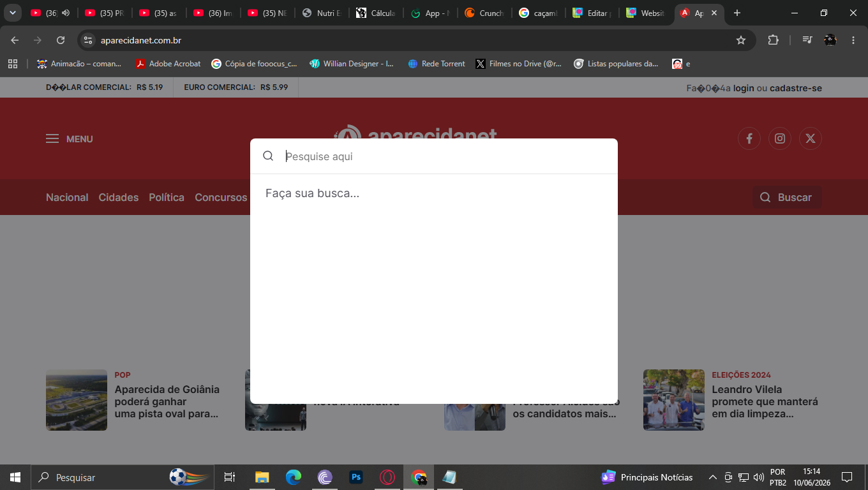Open the Animacão bookmark
868x490 pixels.
pos(79,64)
